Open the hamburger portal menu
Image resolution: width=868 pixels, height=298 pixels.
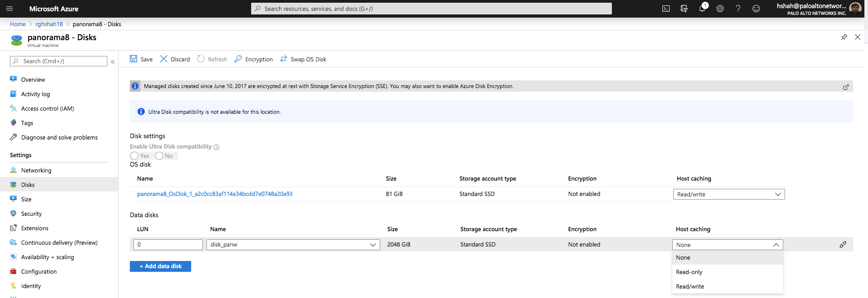pyautogui.click(x=9, y=9)
